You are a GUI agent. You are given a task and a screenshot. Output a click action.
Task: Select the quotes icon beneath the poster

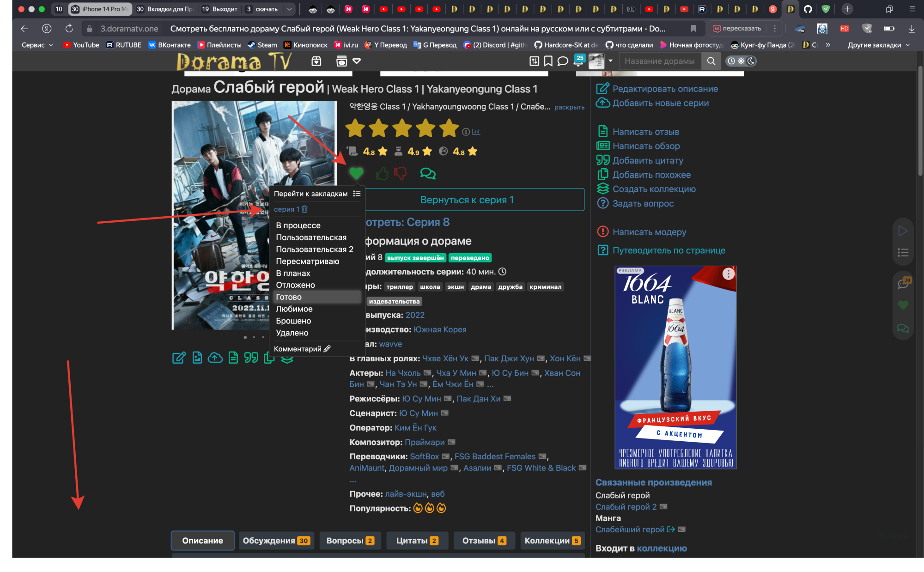[x=251, y=358]
